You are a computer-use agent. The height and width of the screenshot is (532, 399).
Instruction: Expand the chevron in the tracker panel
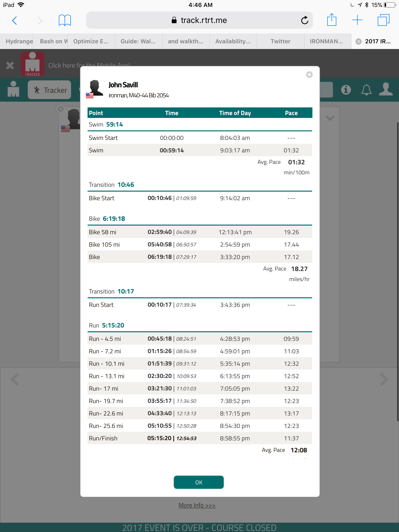click(330, 118)
